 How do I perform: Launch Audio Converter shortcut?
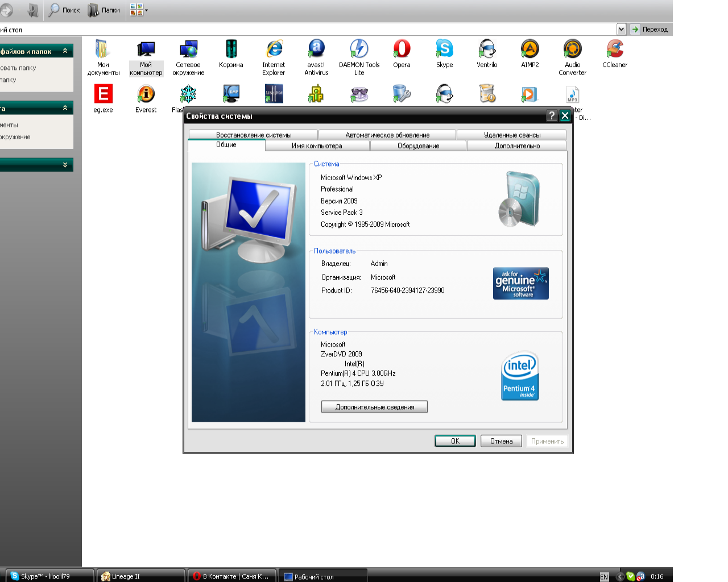pos(572,57)
